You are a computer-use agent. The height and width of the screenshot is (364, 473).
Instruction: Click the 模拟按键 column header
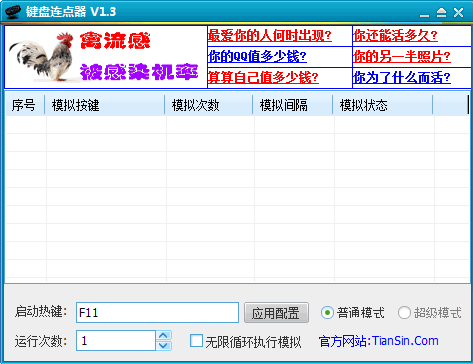click(105, 105)
